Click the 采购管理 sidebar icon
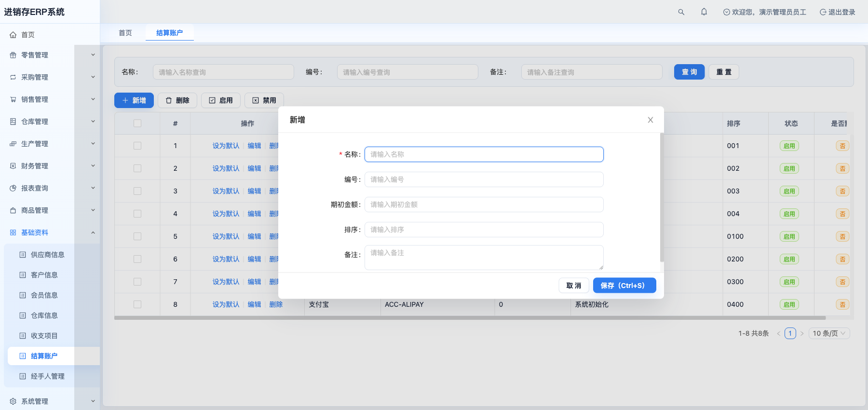Screen dimensions: 868x410 pos(13,77)
